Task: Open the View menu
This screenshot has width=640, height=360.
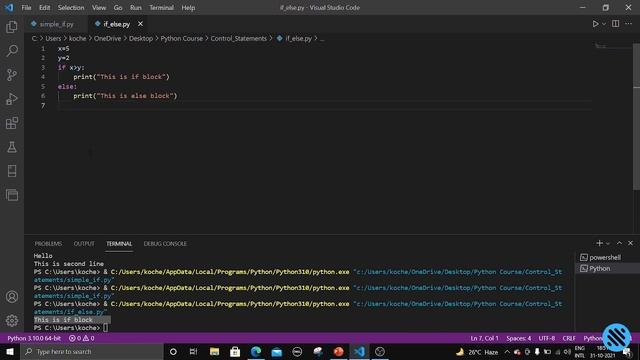Action: (x=99, y=8)
